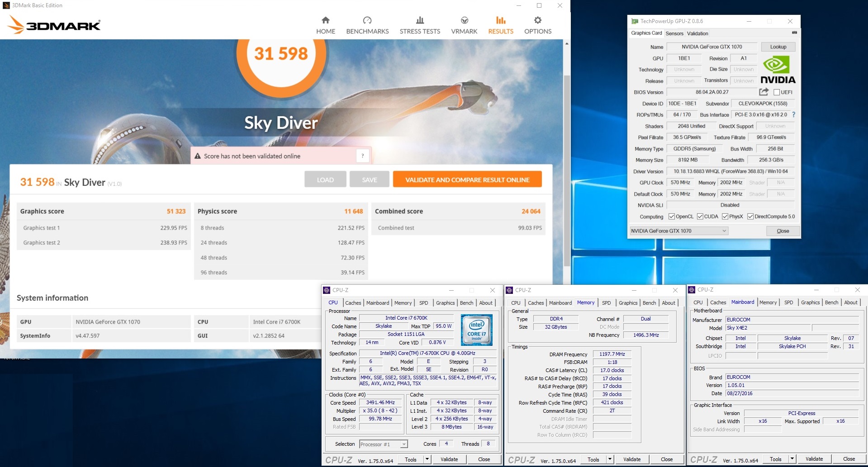Toggle the OpenCL checkbox
The height and width of the screenshot is (467, 868).
pyautogui.click(x=672, y=217)
